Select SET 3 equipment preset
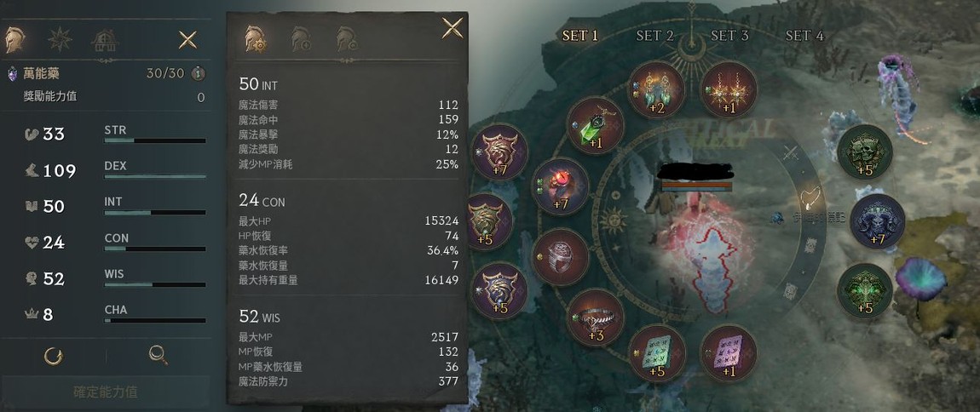Image resolution: width=980 pixels, height=412 pixels. click(729, 36)
